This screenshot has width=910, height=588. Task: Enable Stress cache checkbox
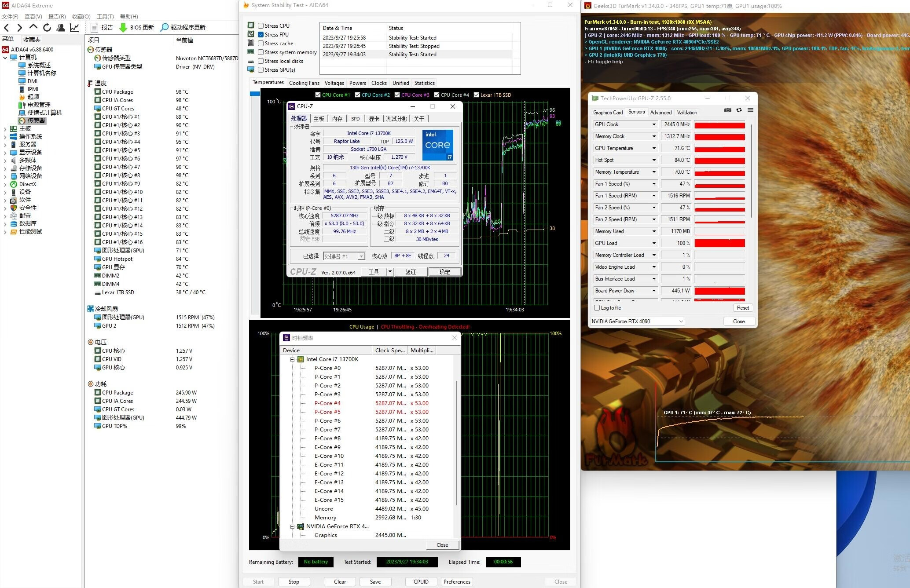(261, 44)
